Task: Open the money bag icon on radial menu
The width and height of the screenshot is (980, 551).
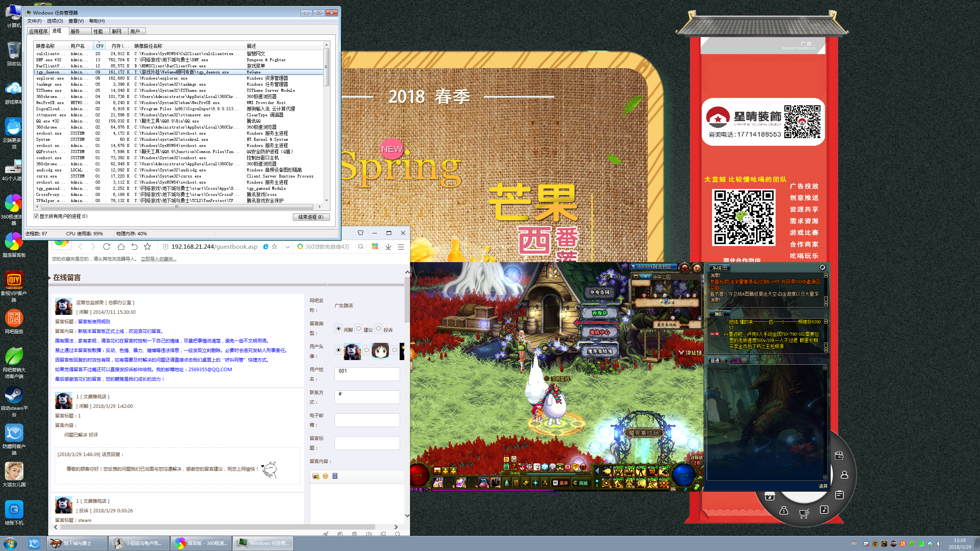Action: pos(784,510)
